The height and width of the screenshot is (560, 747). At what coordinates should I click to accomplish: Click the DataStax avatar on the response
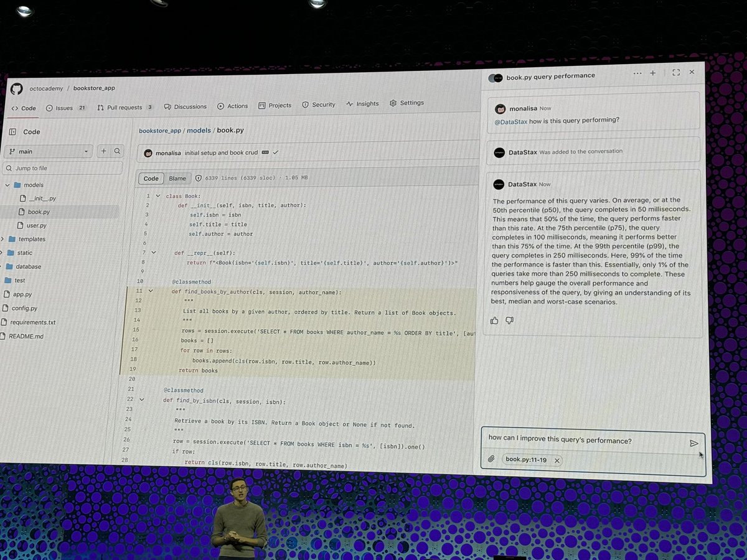coord(499,184)
